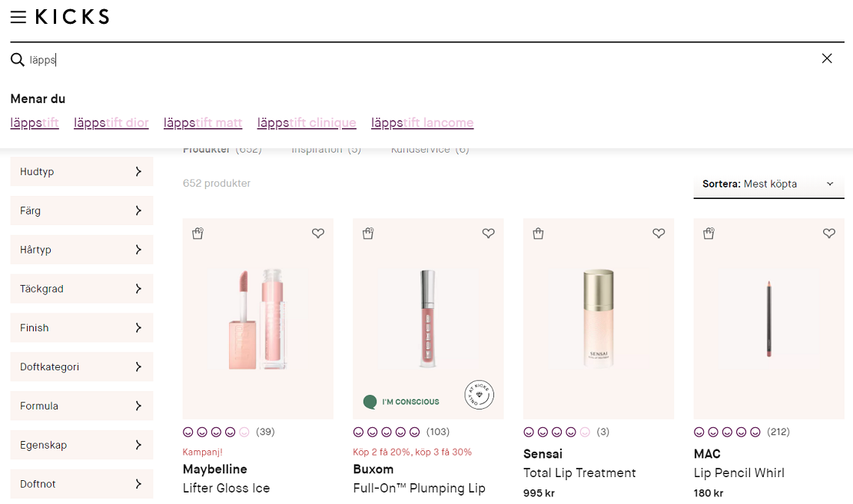
Task: Close the search suggestions panel
Action: tap(827, 58)
